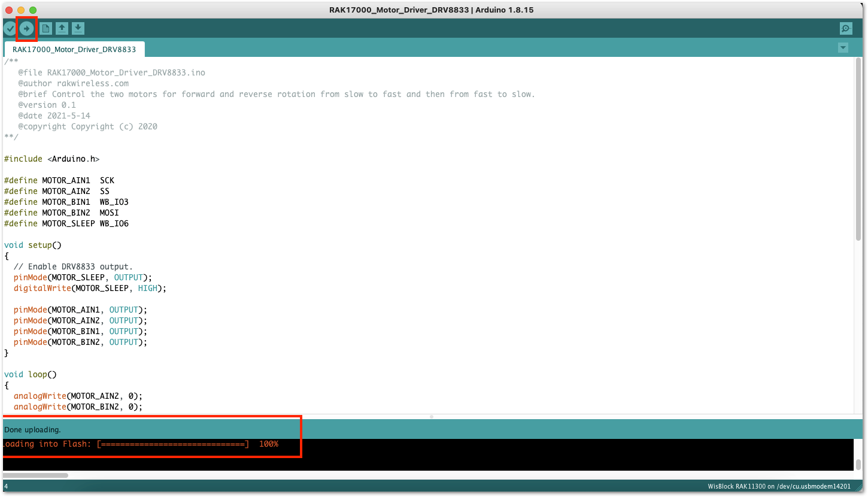Click the horizontal scrollbar of the console

click(35, 475)
